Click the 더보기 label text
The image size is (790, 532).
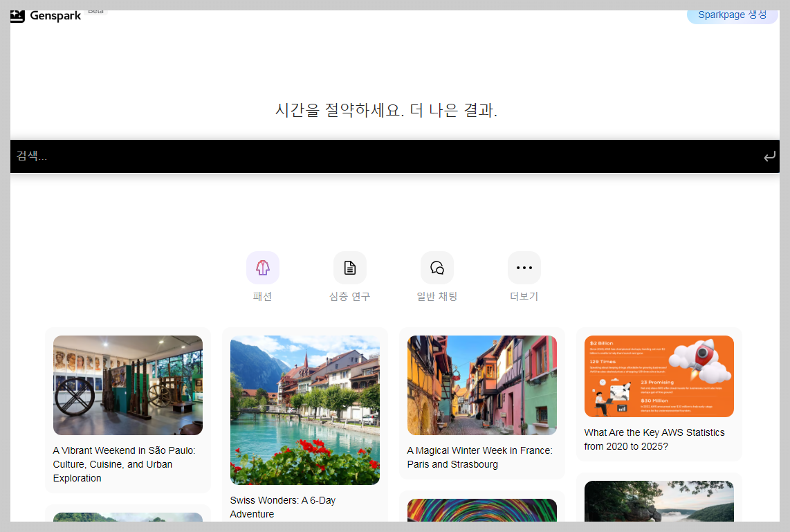[x=524, y=296]
